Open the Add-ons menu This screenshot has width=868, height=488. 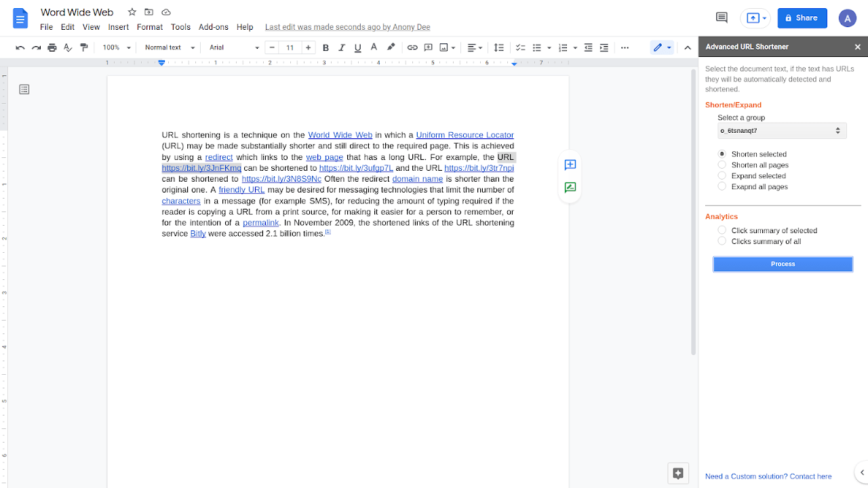[x=214, y=27]
